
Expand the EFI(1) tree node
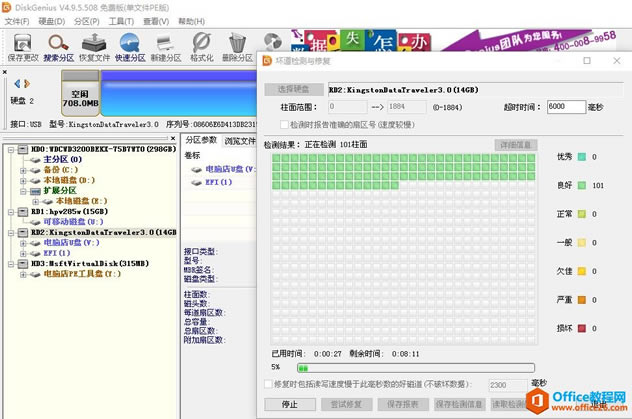(x=23, y=254)
